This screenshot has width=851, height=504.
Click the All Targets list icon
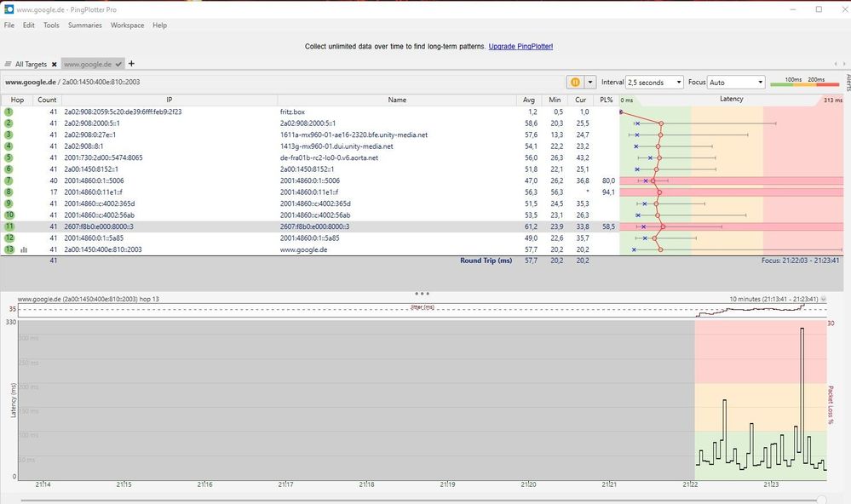click(x=9, y=64)
